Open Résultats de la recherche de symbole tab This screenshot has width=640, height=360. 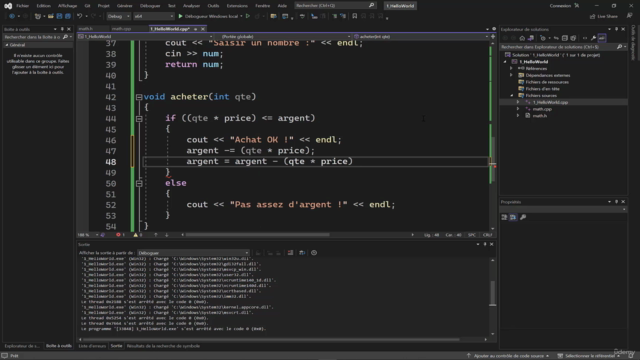[x=163, y=346]
